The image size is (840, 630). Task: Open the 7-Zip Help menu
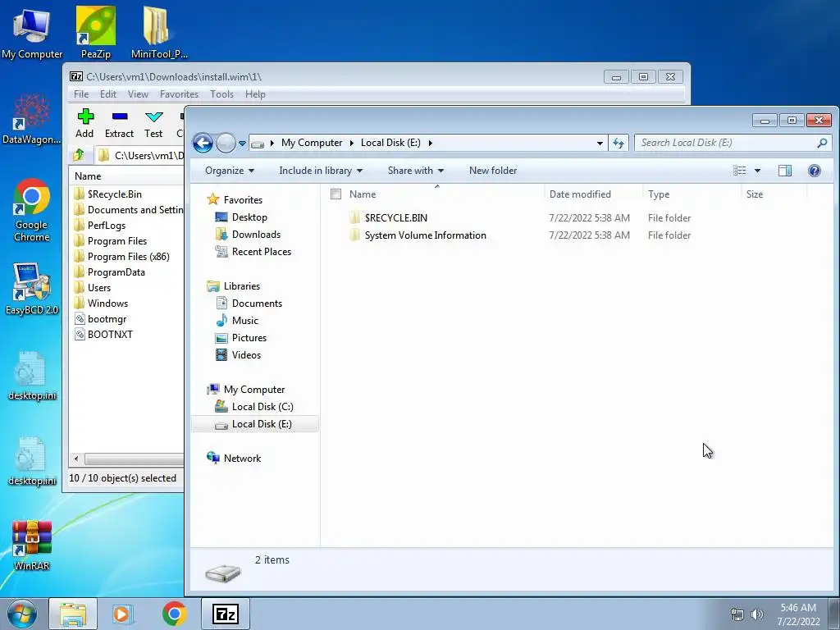point(256,94)
